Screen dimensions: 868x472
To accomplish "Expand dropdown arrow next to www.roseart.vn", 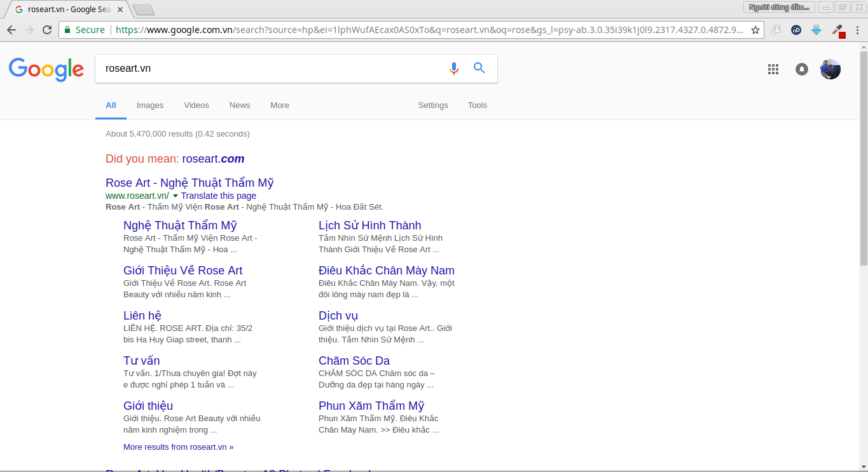I will [x=176, y=196].
